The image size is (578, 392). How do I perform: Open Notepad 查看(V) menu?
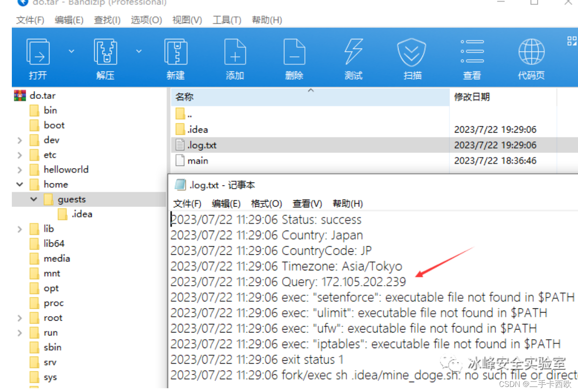[x=307, y=204]
